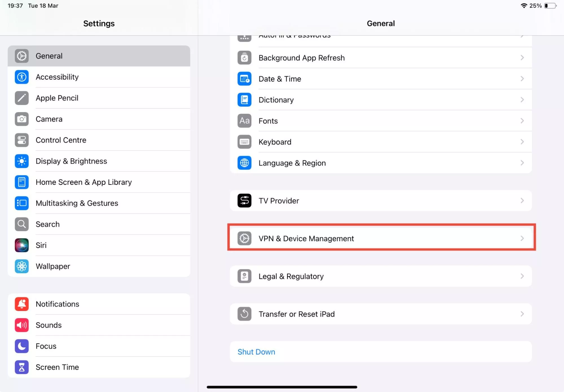The width and height of the screenshot is (564, 392).
Task: Expand VPN & Device Management chevron
Action: tap(522, 238)
